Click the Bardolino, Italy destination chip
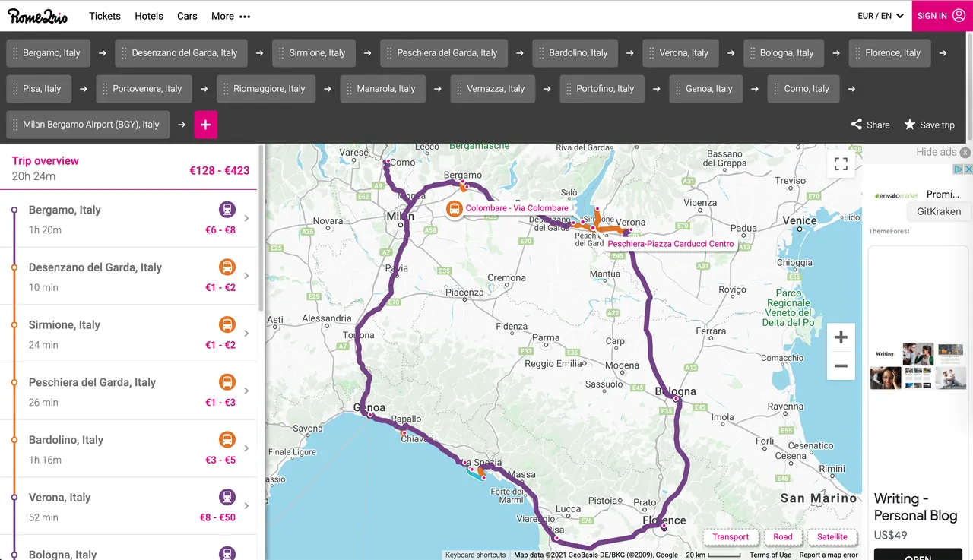Viewport: 973px width, 560px height. [x=575, y=53]
